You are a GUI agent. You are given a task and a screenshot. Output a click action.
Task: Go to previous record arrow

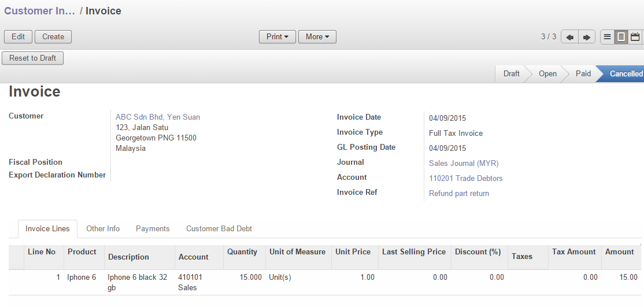click(x=569, y=37)
